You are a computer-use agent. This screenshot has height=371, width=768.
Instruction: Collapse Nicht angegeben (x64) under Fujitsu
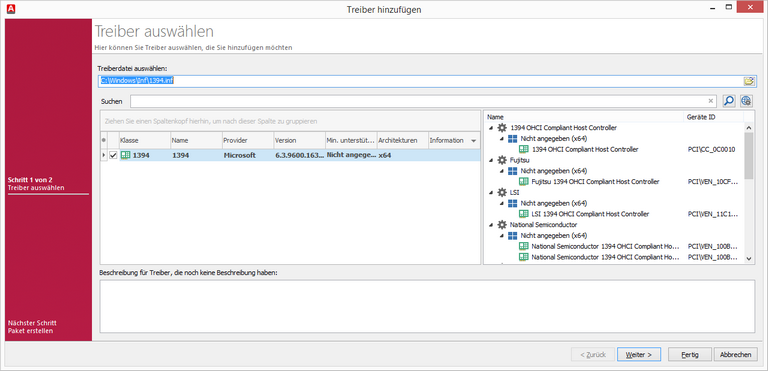(x=502, y=171)
